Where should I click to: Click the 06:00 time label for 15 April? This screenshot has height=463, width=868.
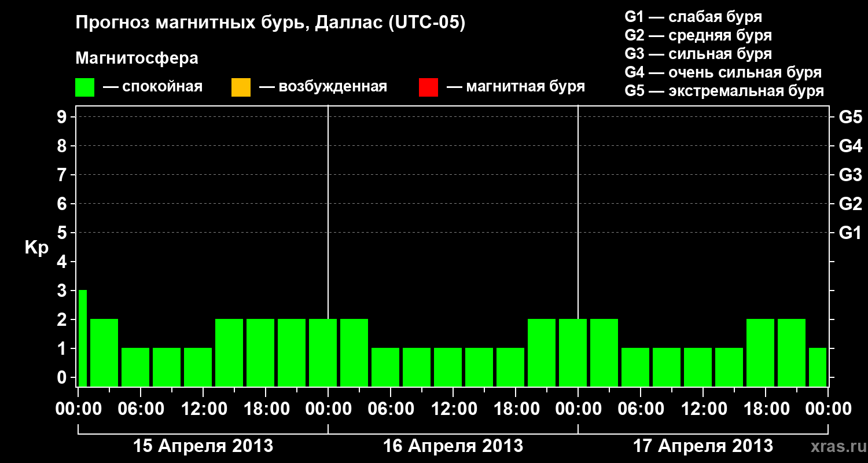pos(141,409)
